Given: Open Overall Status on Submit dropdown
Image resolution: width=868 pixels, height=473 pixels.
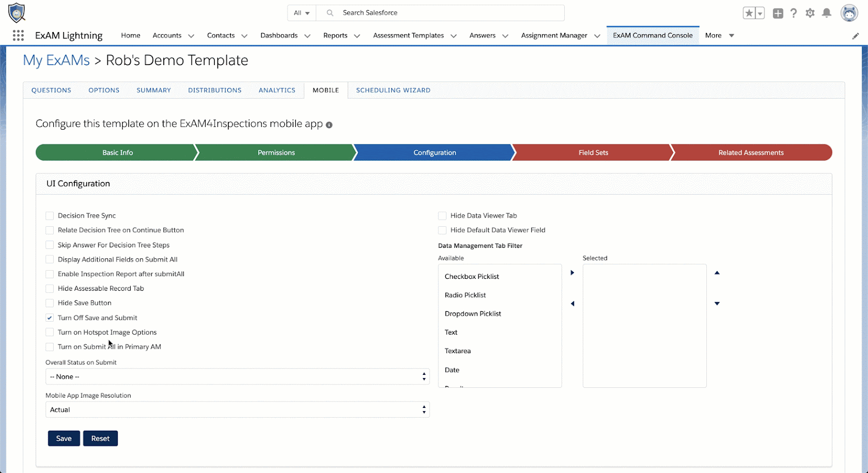Looking at the screenshot, I should click(x=238, y=377).
